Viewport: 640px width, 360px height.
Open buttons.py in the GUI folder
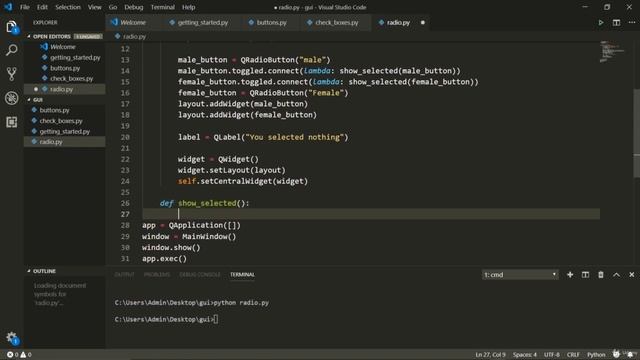tap(54, 110)
